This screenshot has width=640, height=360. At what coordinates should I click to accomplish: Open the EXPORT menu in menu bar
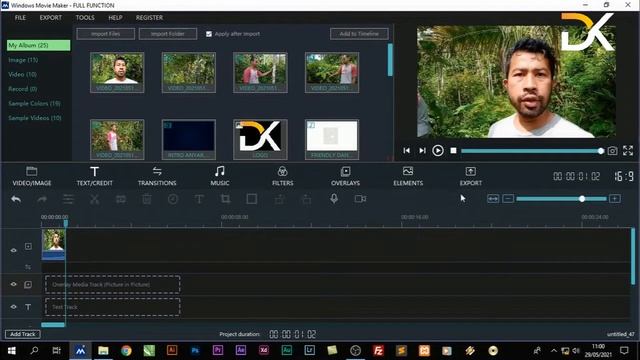pyautogui.click(x=51, y=18)
